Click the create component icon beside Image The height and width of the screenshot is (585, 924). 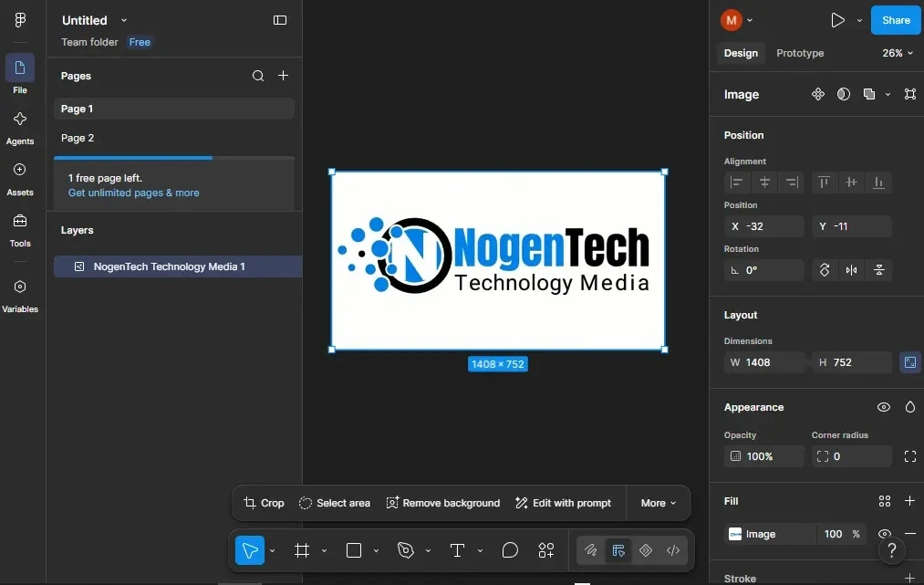pos(818,94)
